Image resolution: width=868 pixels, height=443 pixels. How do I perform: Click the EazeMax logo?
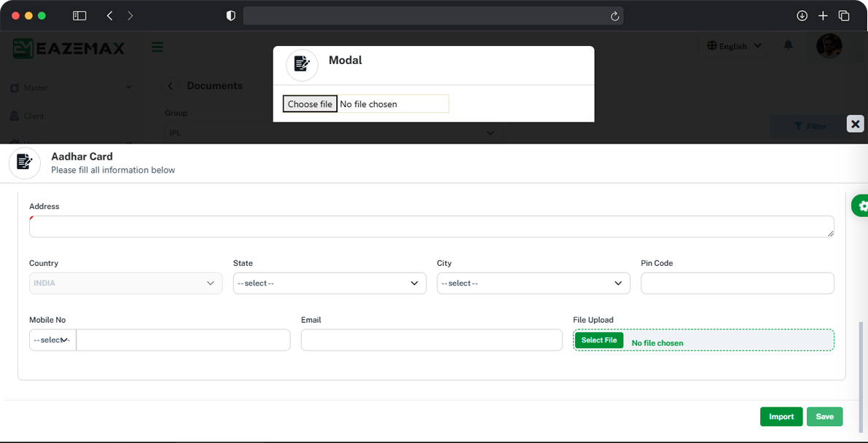(x=69, y=47)
